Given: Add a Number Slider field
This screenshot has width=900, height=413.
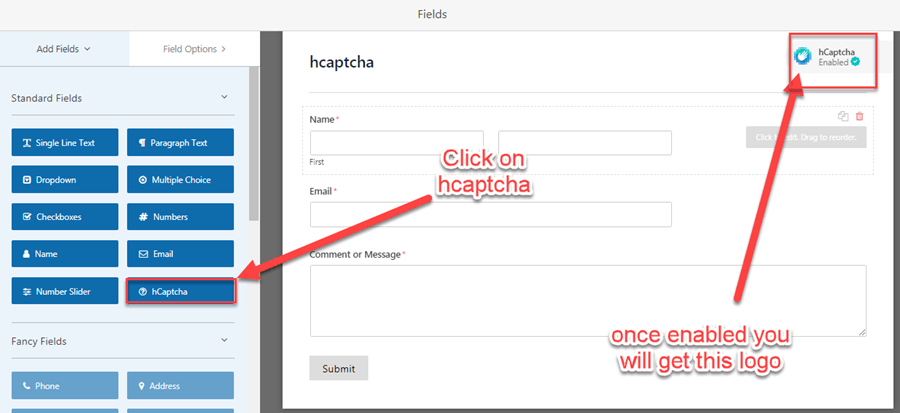Looking at the screenshot, I should click(x=65, y=291).
